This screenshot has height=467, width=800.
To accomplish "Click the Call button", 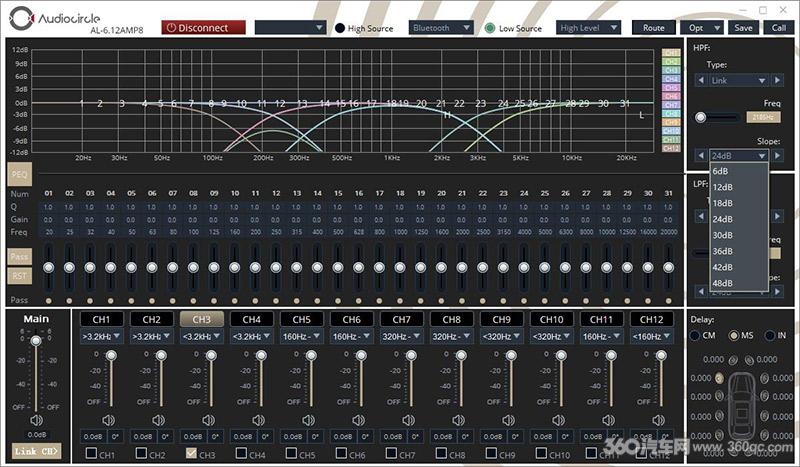I will point(779,28).
